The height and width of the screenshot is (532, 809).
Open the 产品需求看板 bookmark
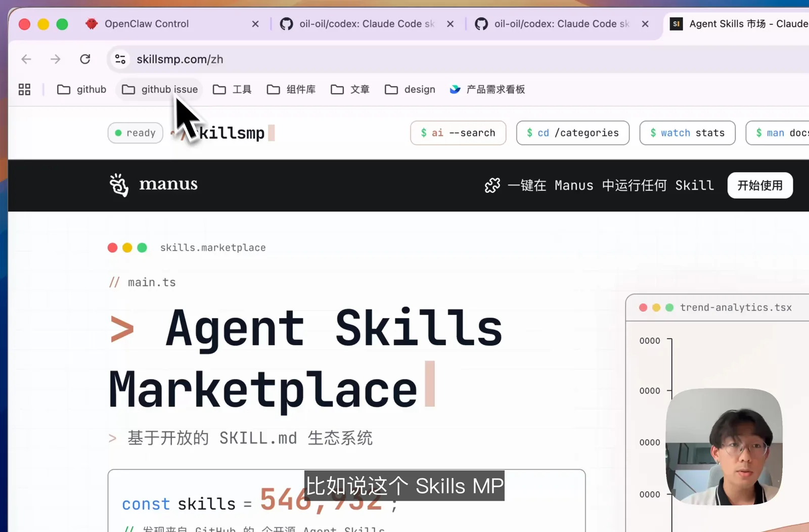tap(487, 90)
